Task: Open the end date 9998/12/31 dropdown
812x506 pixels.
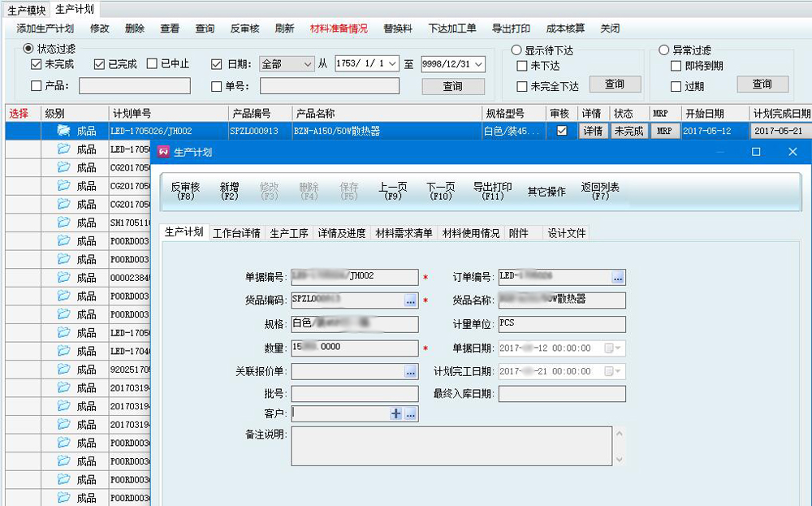Action: (x=479, y=64)
